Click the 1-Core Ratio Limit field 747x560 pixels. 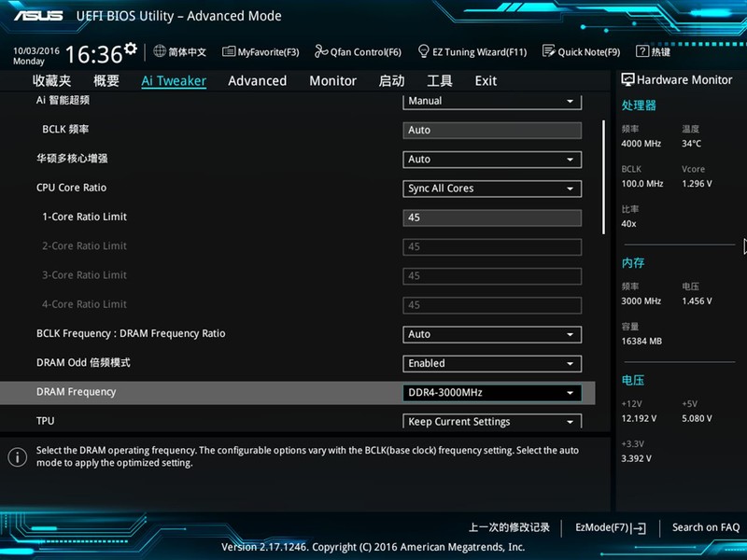point(492,217)
